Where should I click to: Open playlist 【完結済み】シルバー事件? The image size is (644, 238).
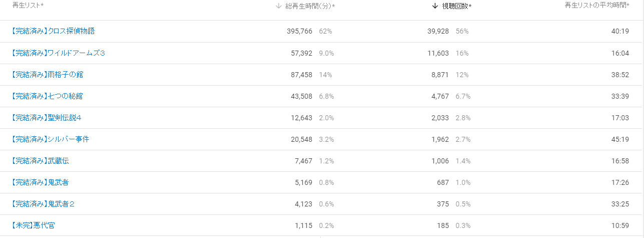point(50,139)
